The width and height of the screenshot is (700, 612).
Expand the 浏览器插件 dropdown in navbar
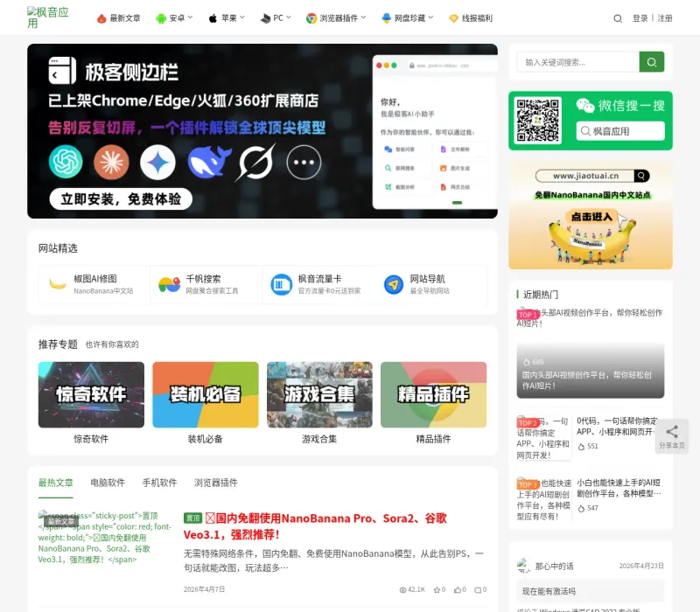coord(336,18)
